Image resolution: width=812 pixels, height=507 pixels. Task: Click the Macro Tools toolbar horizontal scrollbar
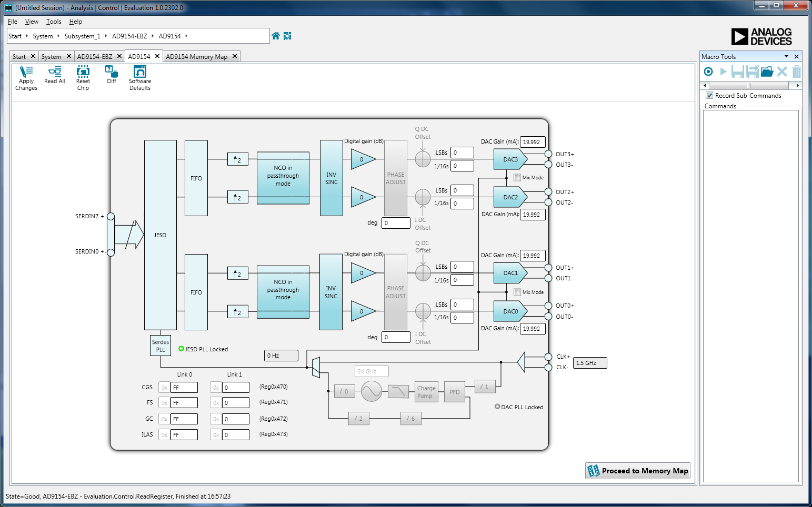[748, 85]
